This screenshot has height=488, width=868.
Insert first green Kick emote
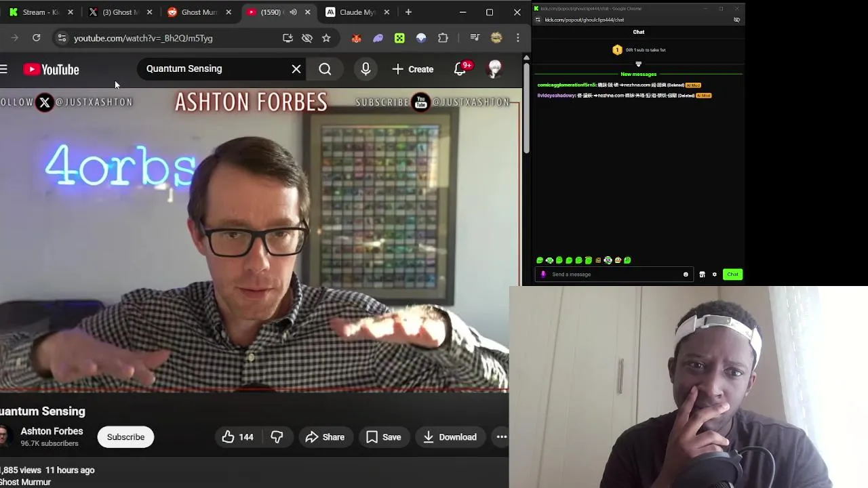[540, 260]
